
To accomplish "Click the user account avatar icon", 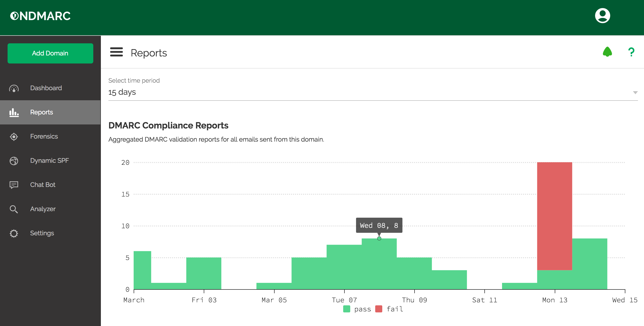I will click(602, 16).
